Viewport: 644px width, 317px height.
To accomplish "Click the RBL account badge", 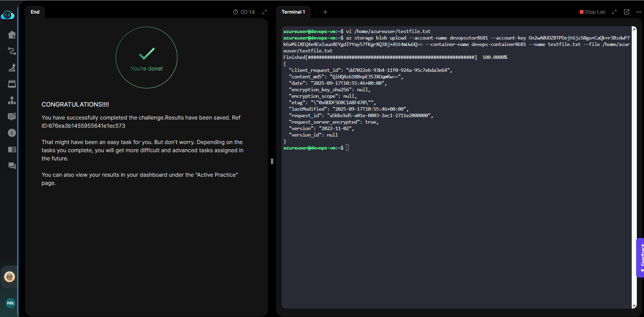I will (x=11, y=303).
